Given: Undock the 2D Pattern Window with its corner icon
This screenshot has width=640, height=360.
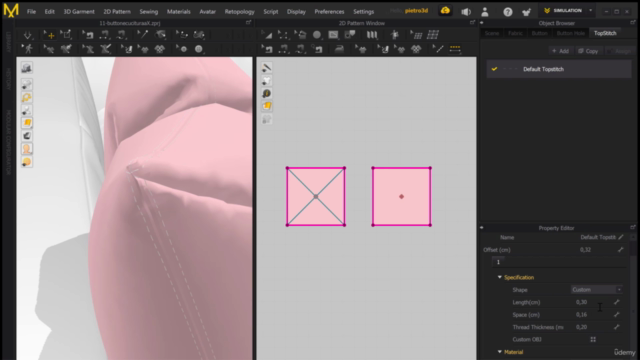Looking at the screenshot, I should click(472, 23).
